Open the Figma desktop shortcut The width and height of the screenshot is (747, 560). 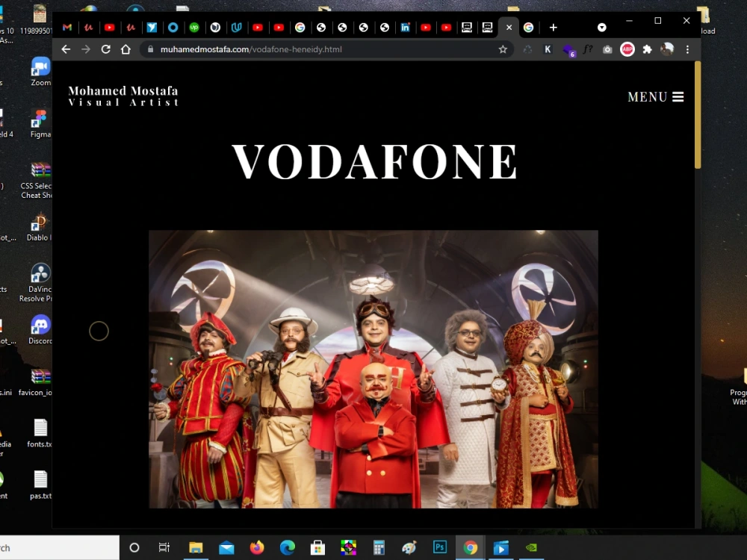40,123
